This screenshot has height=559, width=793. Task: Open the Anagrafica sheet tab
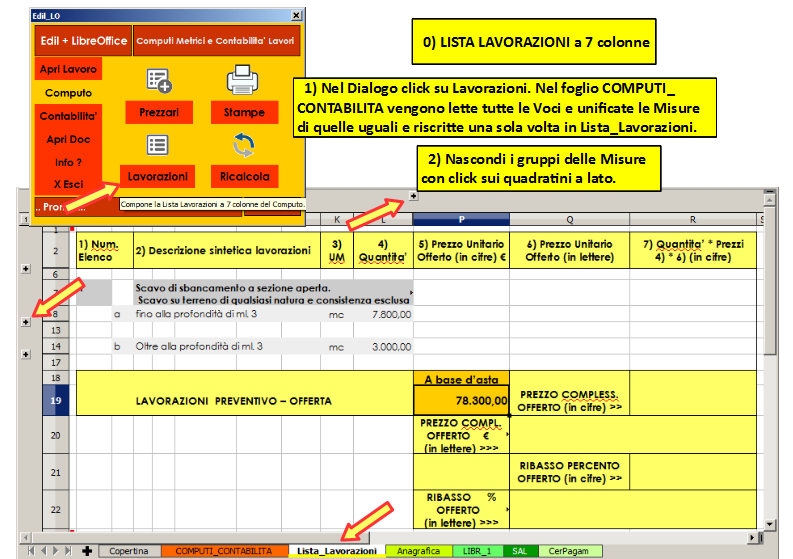coord(418,551)
